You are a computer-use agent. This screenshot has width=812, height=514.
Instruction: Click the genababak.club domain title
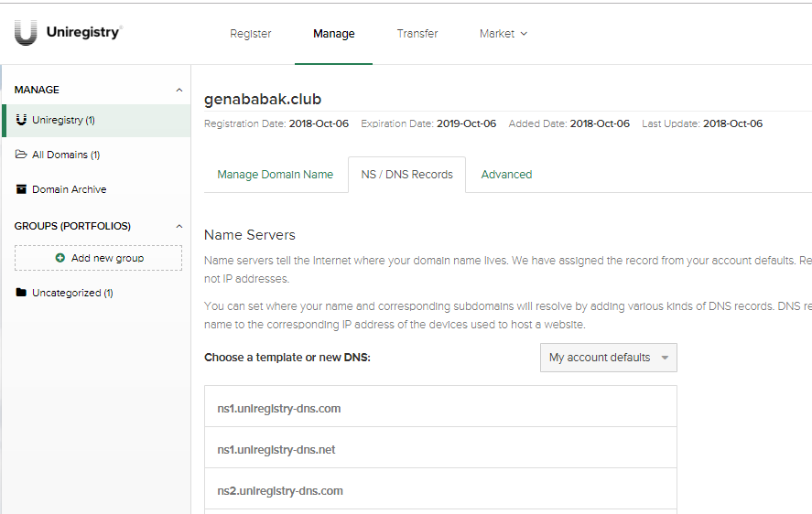coord(263,99)
